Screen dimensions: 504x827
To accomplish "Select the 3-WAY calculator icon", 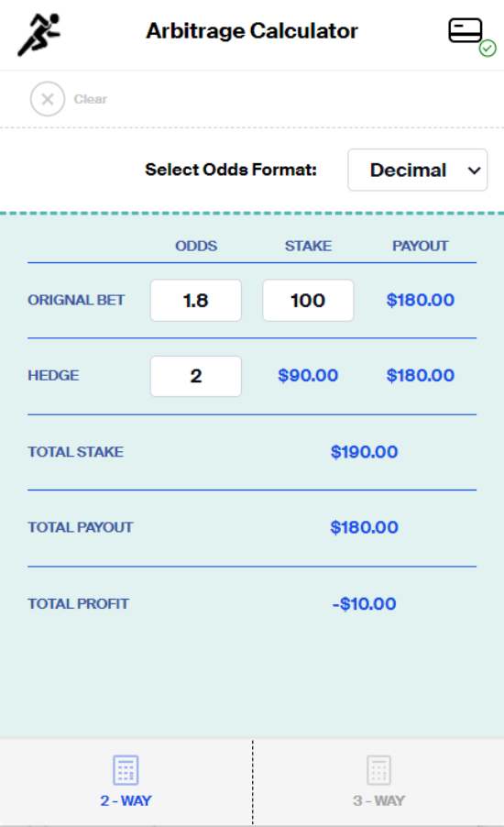I will [379, 770].
